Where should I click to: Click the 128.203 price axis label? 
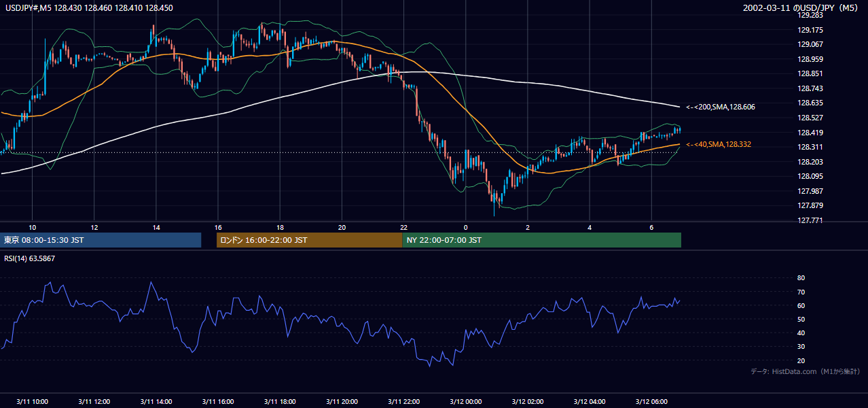811,162
